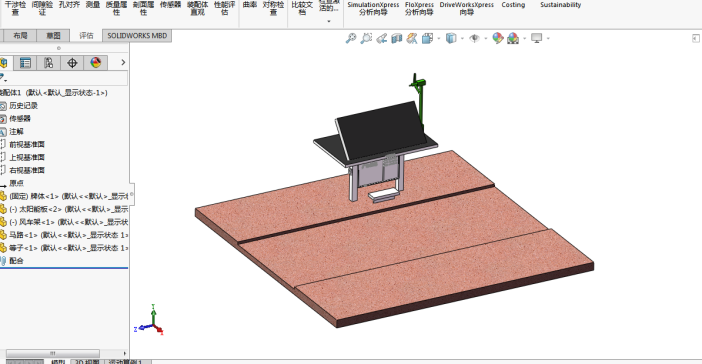Open View Orientation dropdown arrow
The width and height of the screenshot is (702, 364).
[x=438, y=39]
